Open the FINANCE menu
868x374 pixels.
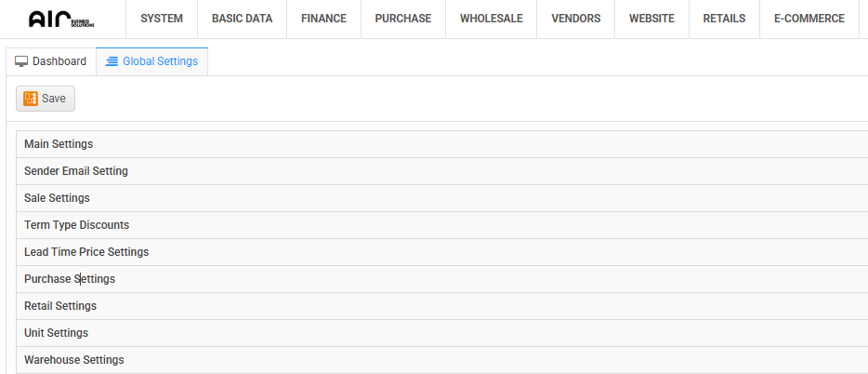(x=323, y=19)
